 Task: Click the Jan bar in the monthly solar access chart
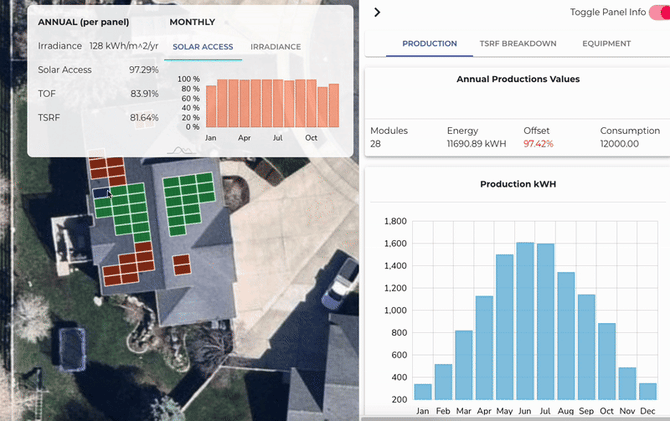tap(210, 105)
